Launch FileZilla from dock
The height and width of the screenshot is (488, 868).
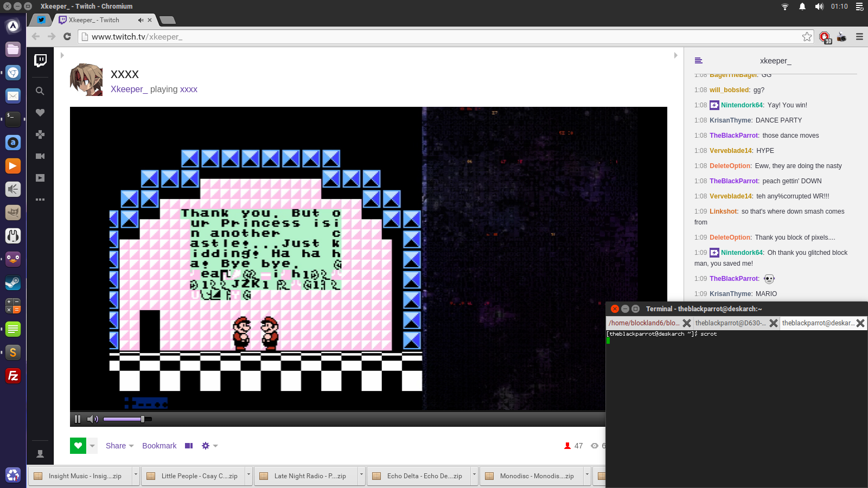point(13,376)
